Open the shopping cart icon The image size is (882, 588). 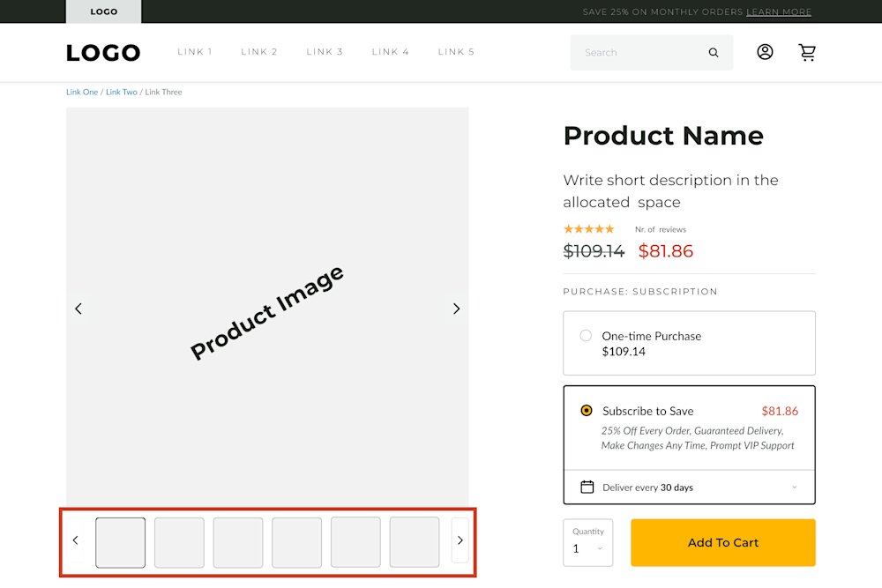pyautogui.click(x=807, y=52)
